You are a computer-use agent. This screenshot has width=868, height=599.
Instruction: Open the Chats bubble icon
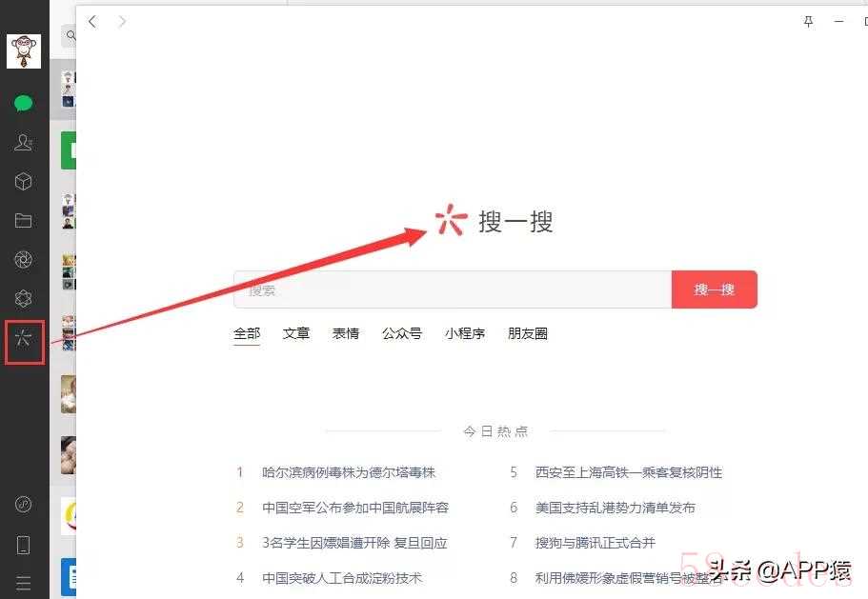(x=23, y=104)
